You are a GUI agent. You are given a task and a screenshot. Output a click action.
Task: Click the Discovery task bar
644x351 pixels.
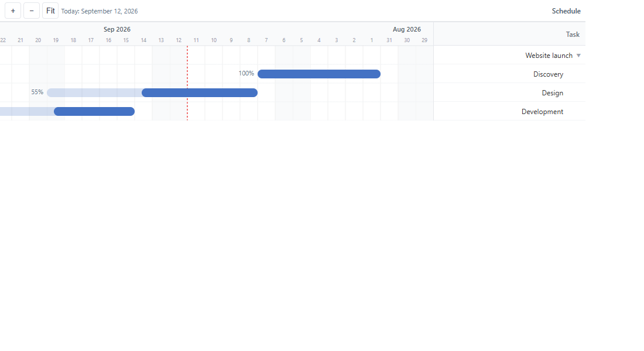319,74
